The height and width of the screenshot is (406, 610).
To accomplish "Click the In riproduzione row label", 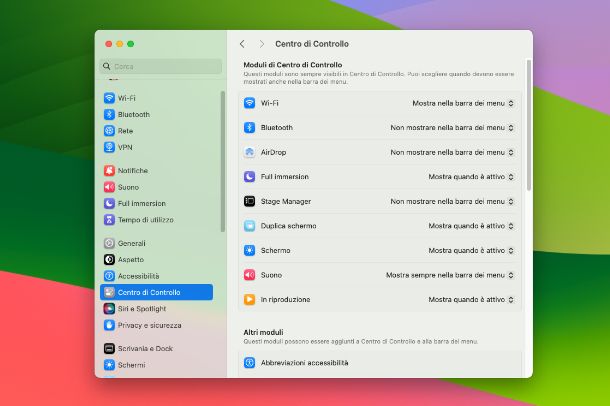I will tap(286, 299).
